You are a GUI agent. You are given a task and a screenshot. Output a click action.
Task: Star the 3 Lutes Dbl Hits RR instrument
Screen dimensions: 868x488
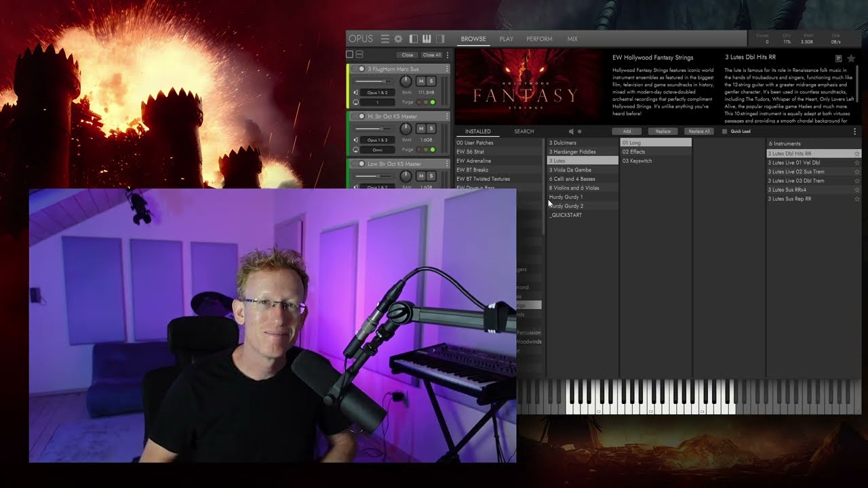857,154
